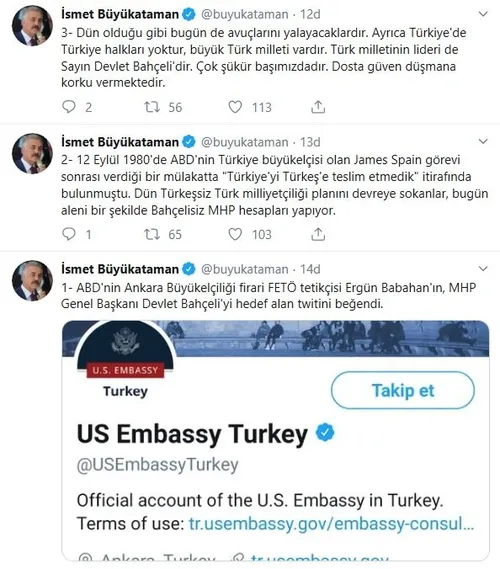Open @buyukataman handle on the 12d tweet

245,14
